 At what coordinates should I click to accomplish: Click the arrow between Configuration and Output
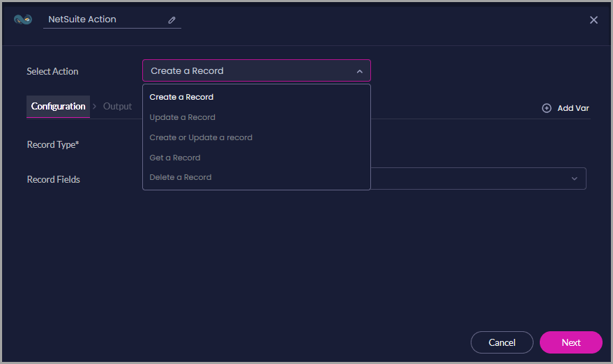pos(95,107)
